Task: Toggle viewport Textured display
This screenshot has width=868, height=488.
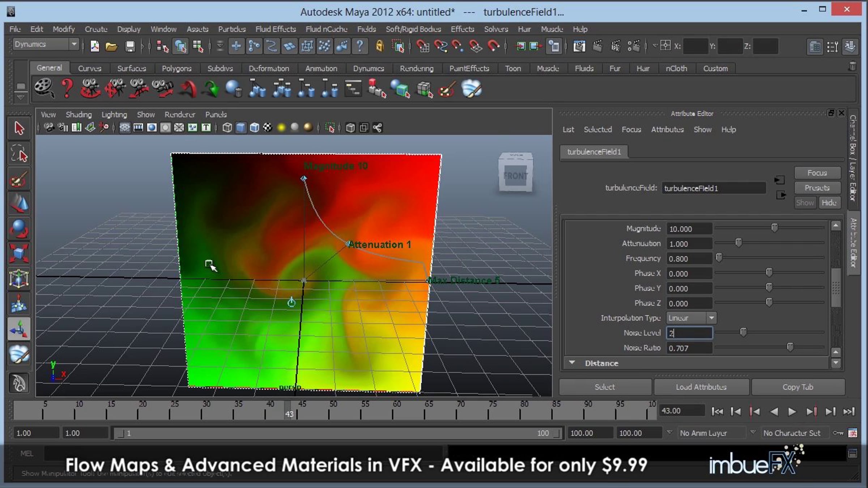Action: (268, 128)
